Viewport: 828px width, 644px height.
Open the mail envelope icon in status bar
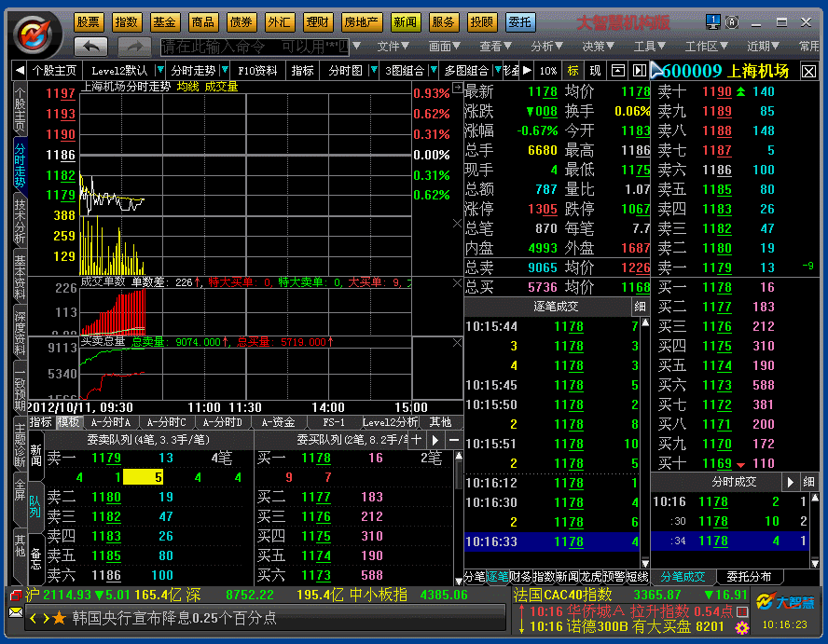pos(16,612)
